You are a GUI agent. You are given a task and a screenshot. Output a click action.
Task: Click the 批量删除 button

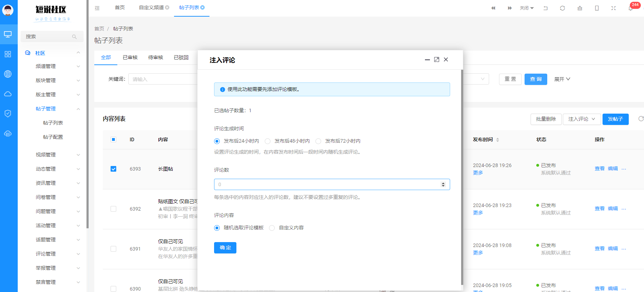click(546, 119)
